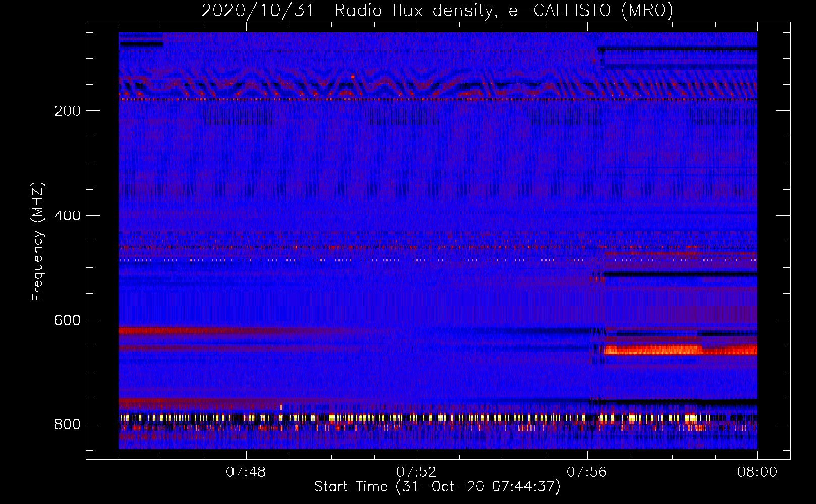Click the 200 frequency tick label
Viewport: 816px width, 504px height.
67,111
